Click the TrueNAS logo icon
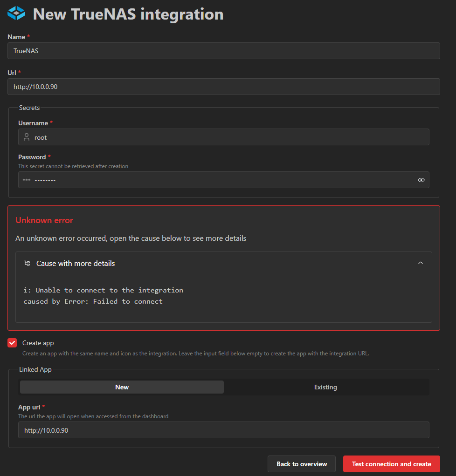 point(16,14)
